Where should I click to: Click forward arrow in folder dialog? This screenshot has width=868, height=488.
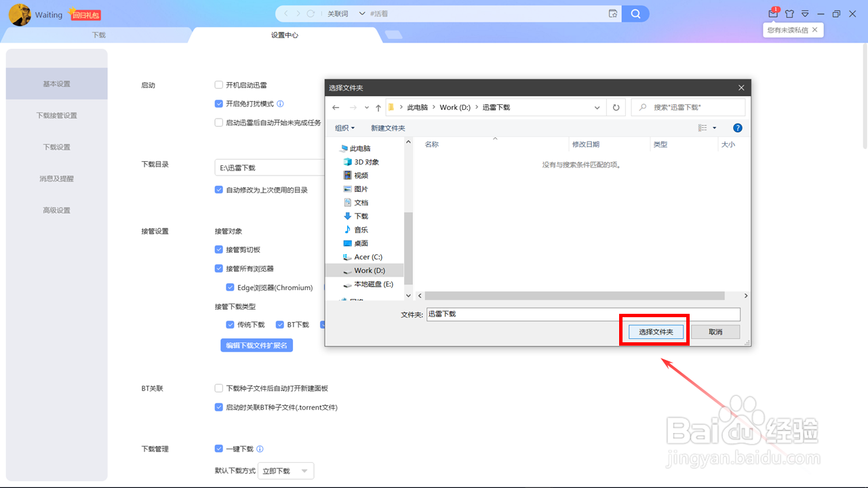[x=353, y=107]
